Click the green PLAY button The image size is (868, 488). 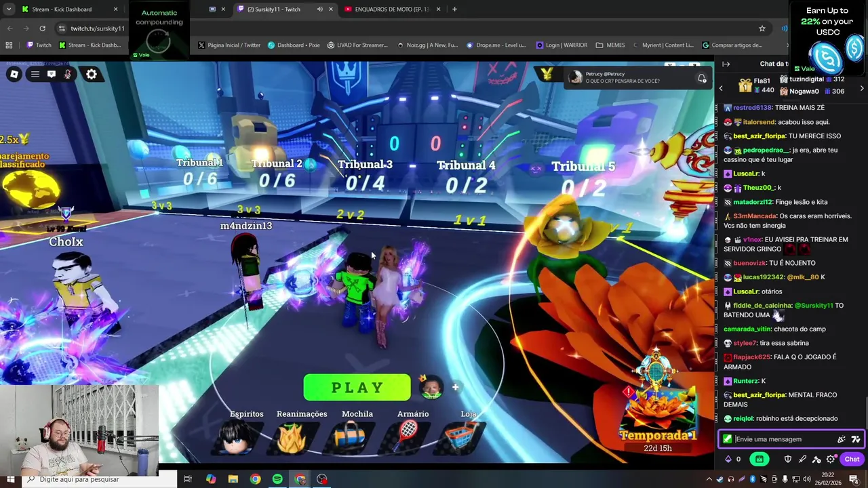tap(357, 388)
